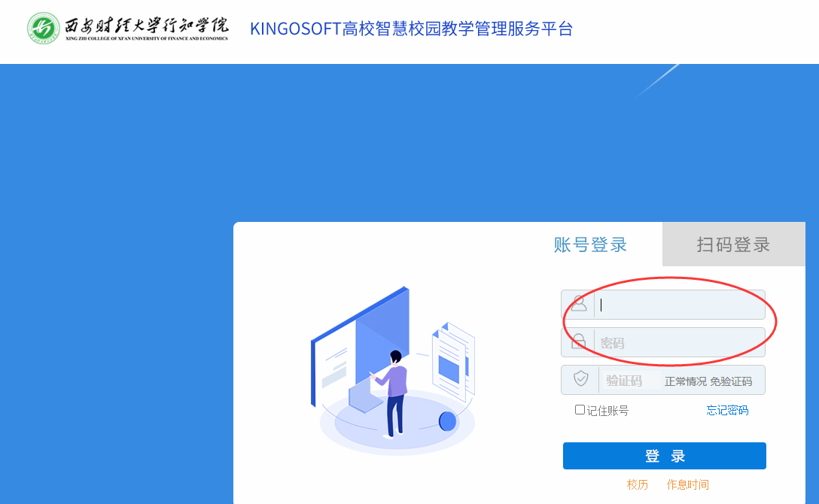Click the blue 登录 button
This screenshot has height=504, width=819.
tap(665, 456)
